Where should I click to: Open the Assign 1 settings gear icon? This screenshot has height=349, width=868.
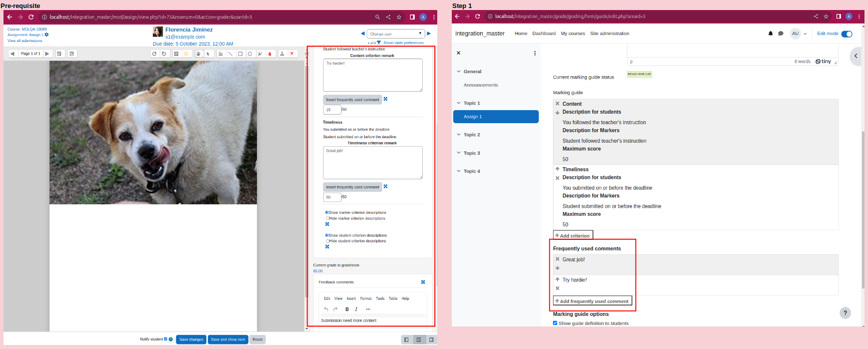tap(47, 35)
